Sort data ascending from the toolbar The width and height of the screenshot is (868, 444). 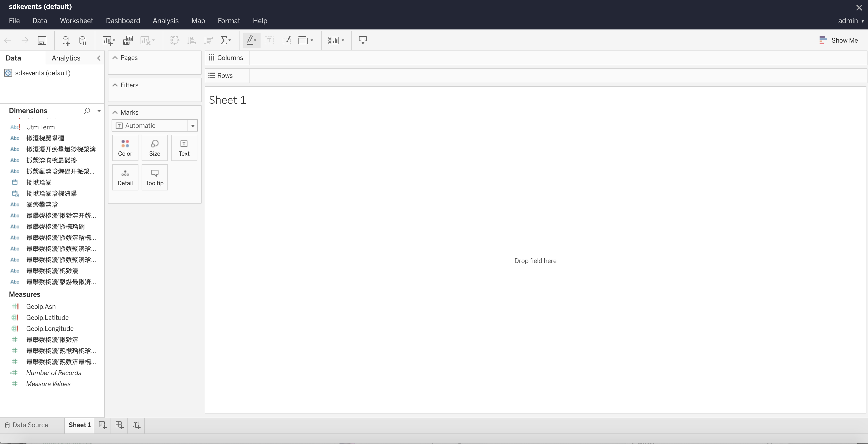(x=191, y=41)
